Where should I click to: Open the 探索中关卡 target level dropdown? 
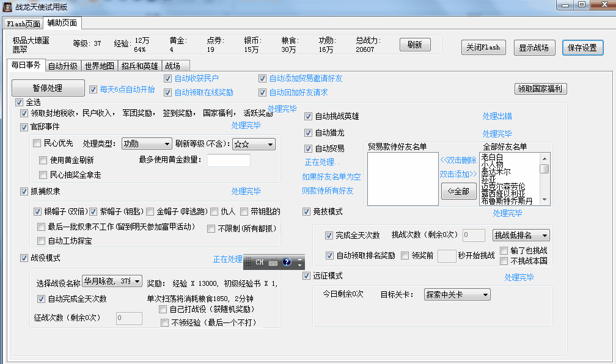457,295
